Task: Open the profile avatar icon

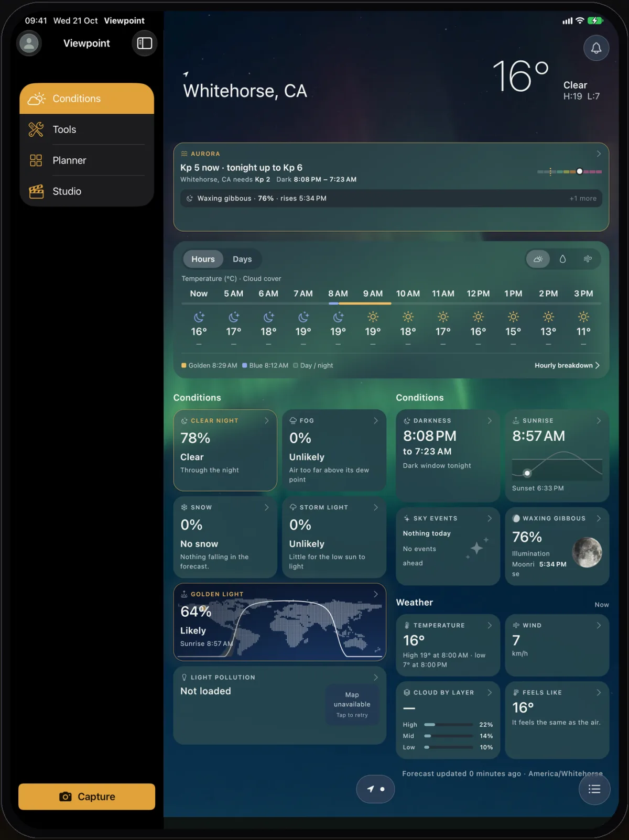Action: (x=29, y=43)
